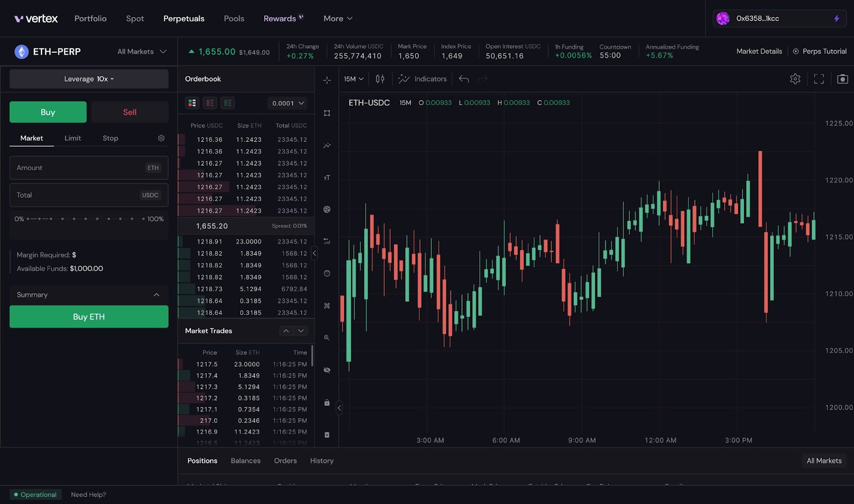This screenshot has width=854, height=504.
Task: Select the measure ruler tool
Action: point(327,306)
